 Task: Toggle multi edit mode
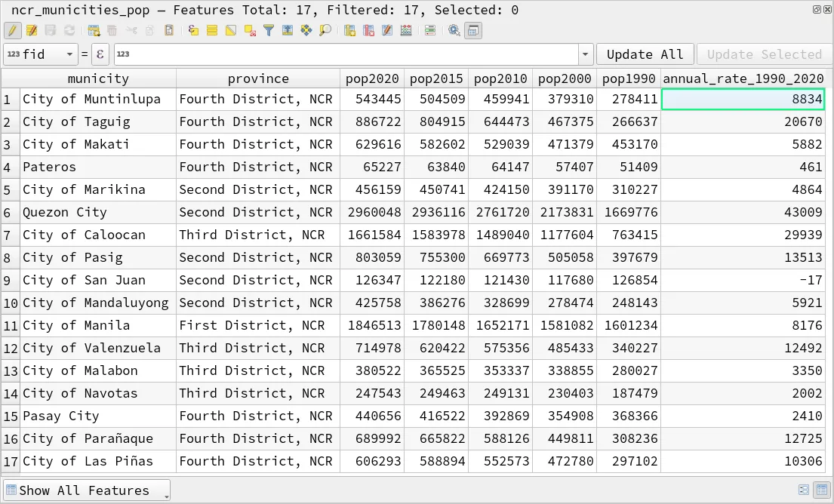pyautogui.click(x=32, y=30)
